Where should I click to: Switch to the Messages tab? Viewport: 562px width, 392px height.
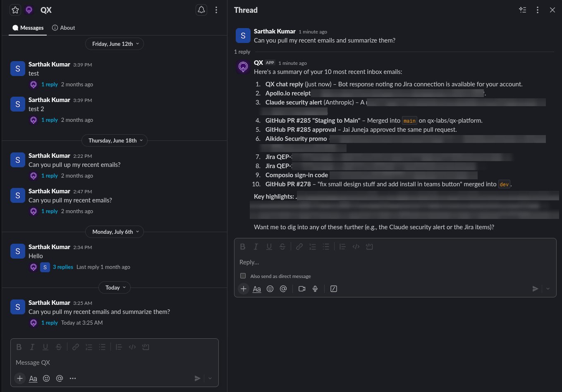click(x=28, y=28)
